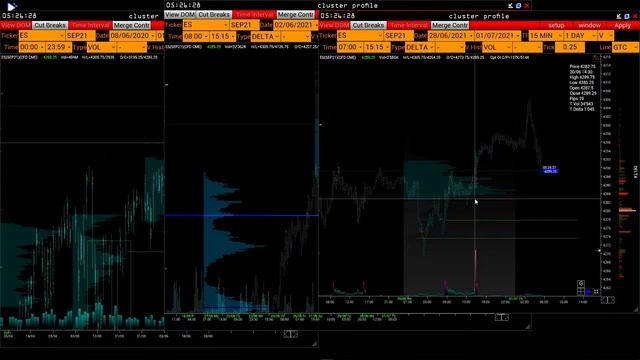Click the fit-to-screen icon in right chart
Viewport: 640px width, 360px height.
point(596,291)
